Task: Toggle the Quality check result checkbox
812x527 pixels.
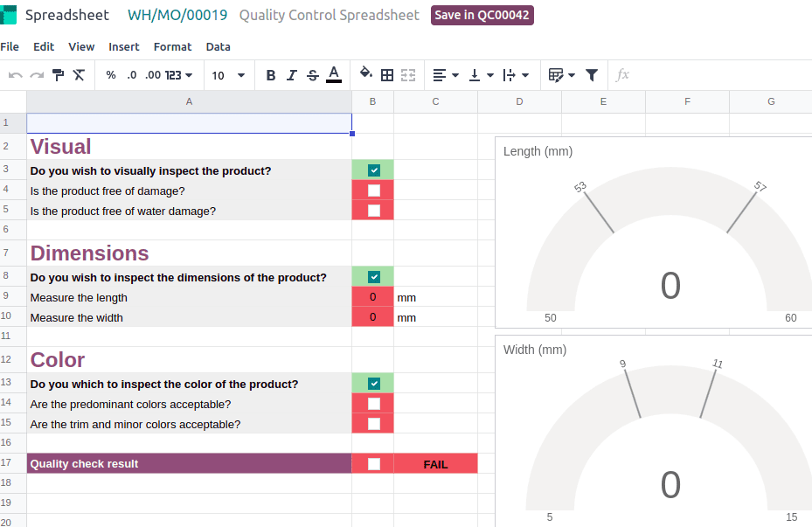Action: click(372, 463)
